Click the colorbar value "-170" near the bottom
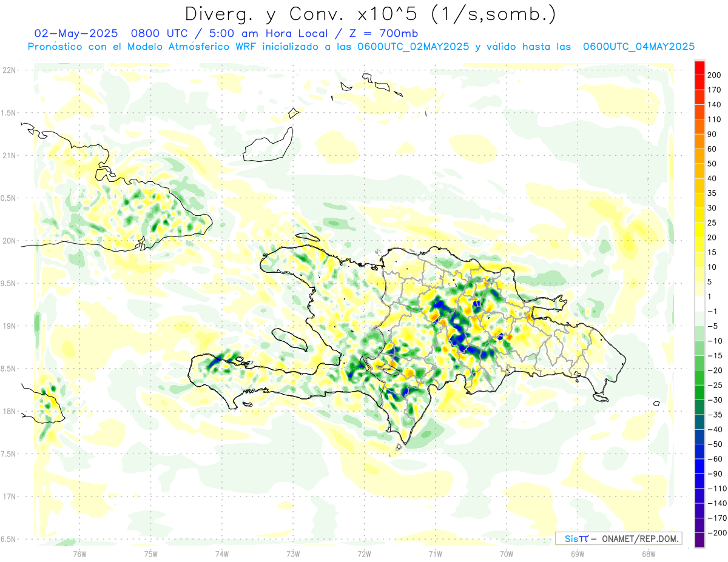The width and height of the screenshot is (728, 562). tap(716, 518)
